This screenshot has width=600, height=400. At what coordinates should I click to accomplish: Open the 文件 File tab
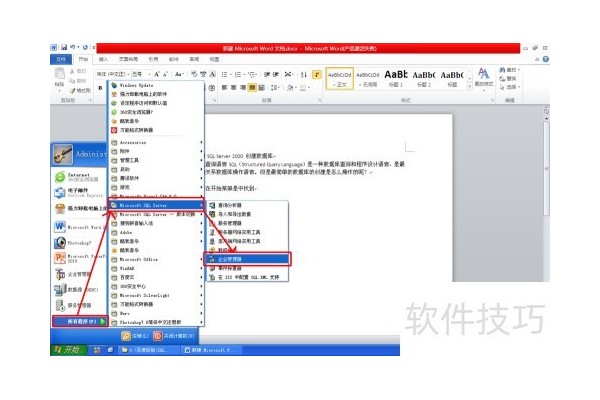[61, 59]
